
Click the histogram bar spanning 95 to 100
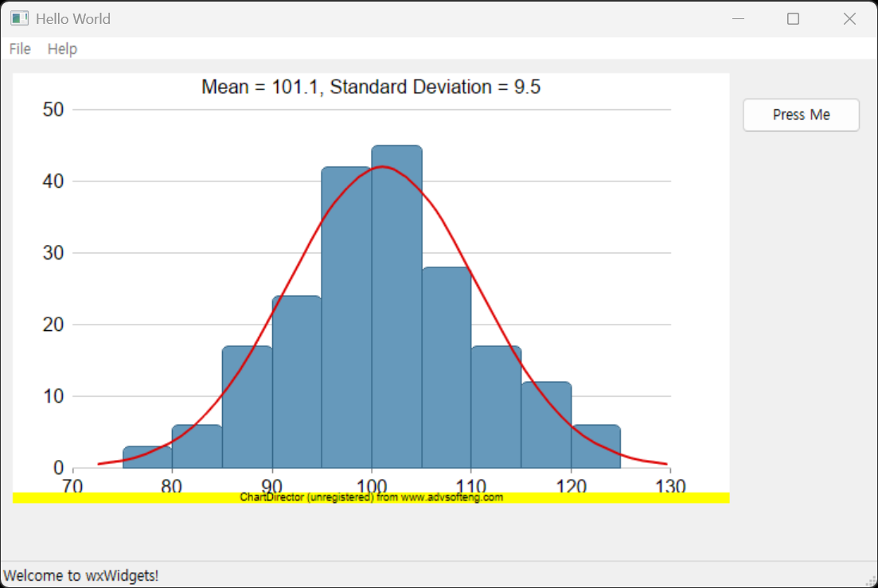(346, 317)
